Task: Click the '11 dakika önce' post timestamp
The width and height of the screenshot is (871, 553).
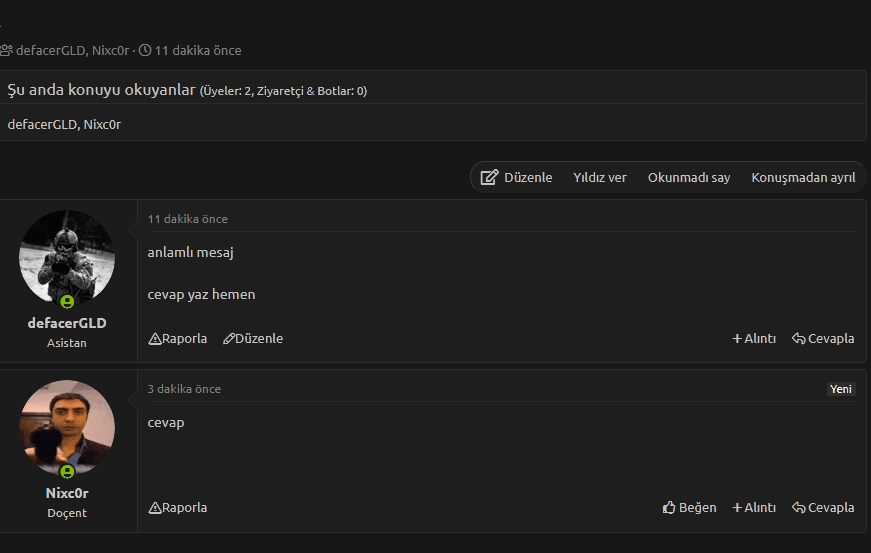Action: [188, 219]
